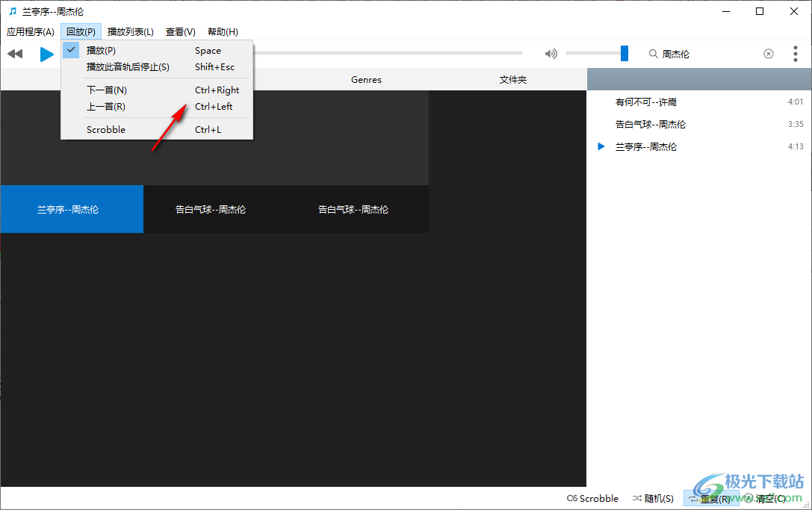This screenshot has width=812, height=510.
Task: Maximize the player window
Action: (x=760, y=11)
